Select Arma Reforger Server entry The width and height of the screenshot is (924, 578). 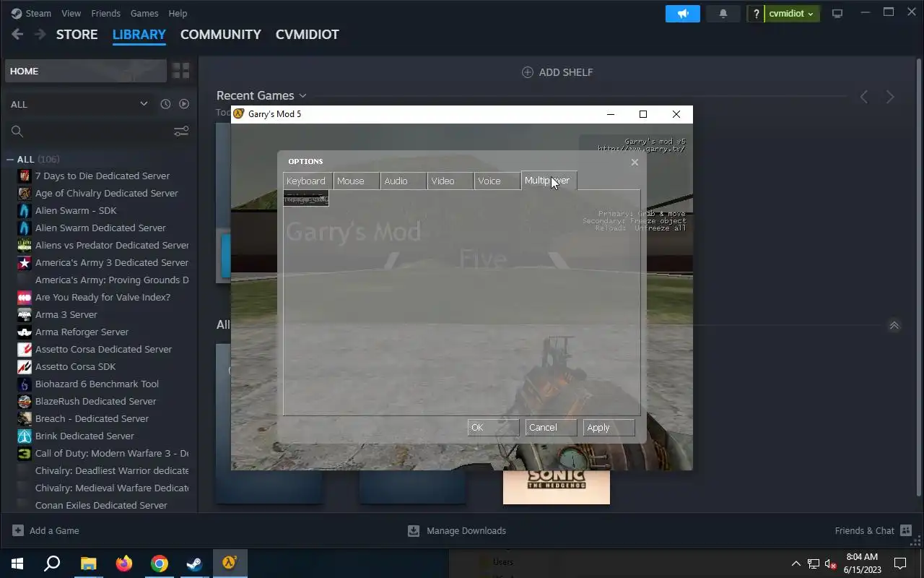point(82,332)
